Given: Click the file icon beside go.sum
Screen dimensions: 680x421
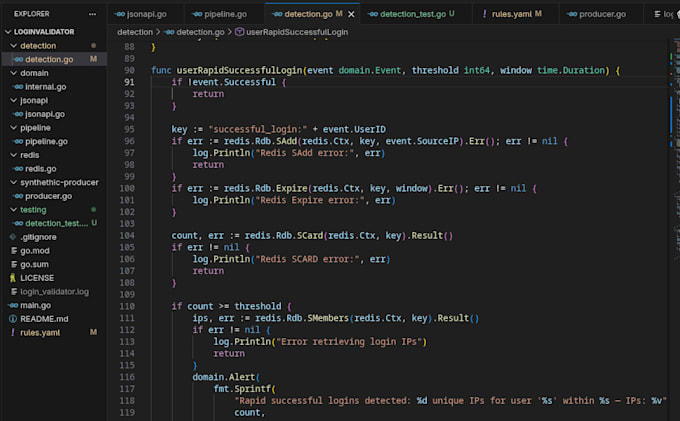Looking at the screenshot, I should 14,264.
